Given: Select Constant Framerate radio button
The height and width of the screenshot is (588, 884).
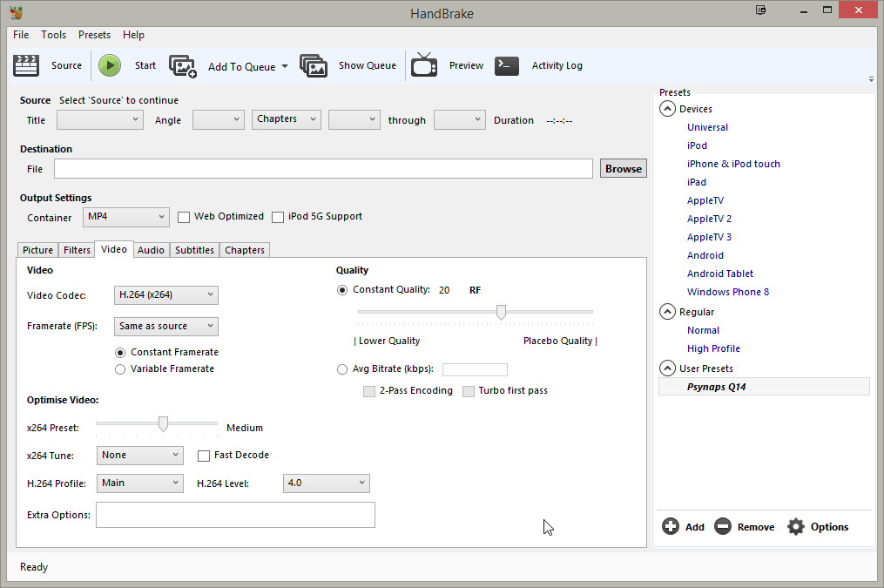Looking at the screenshot, I should (120, 353).
